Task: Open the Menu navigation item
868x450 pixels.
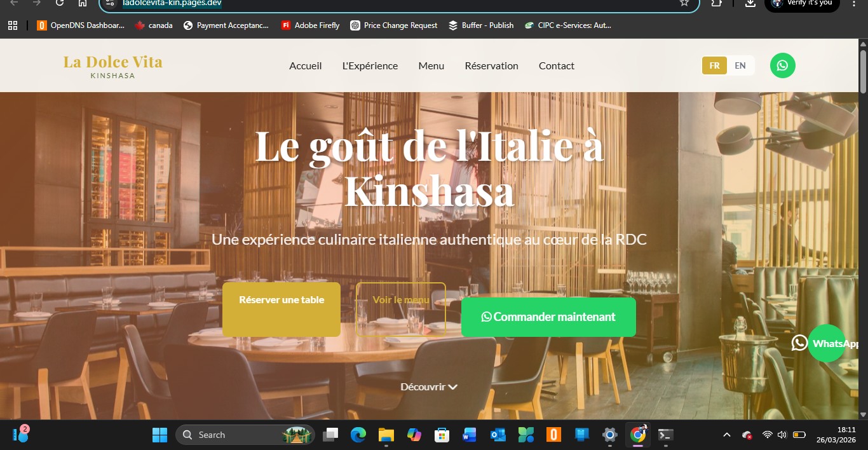Action: (x=431, y=65)
